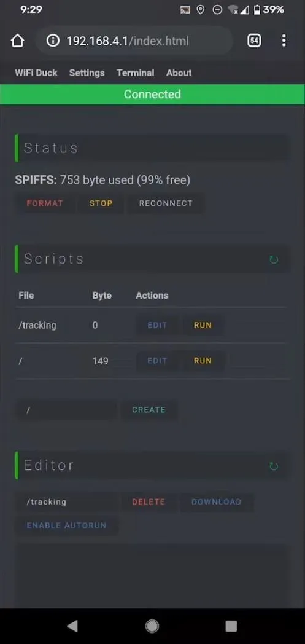Enable autorun for the /tracking script

[66, 525]
